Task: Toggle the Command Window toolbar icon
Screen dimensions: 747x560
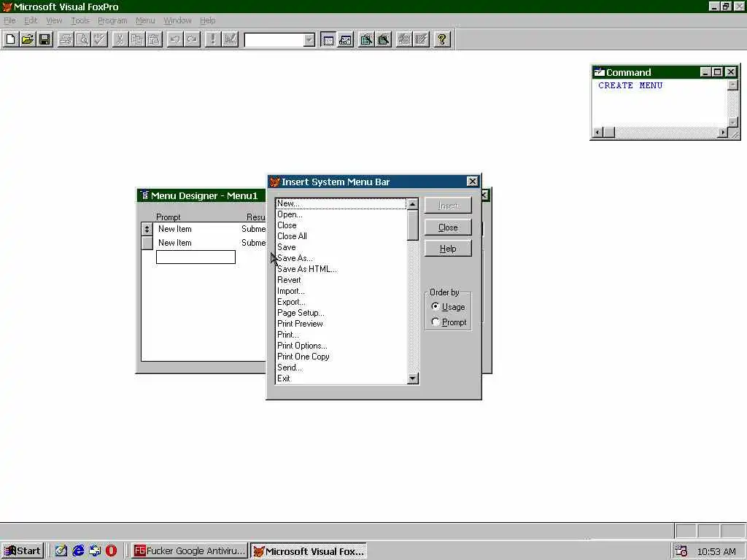Action: pos(328,39)
